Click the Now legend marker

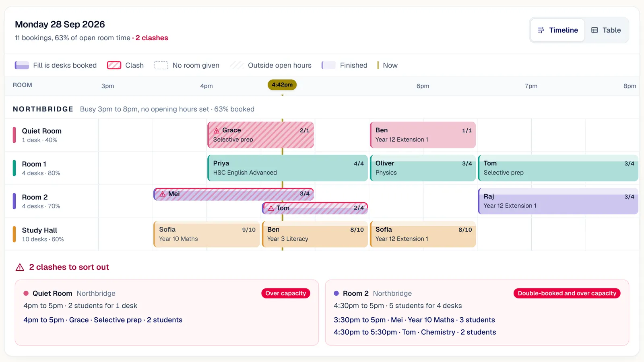coord(378,65)
